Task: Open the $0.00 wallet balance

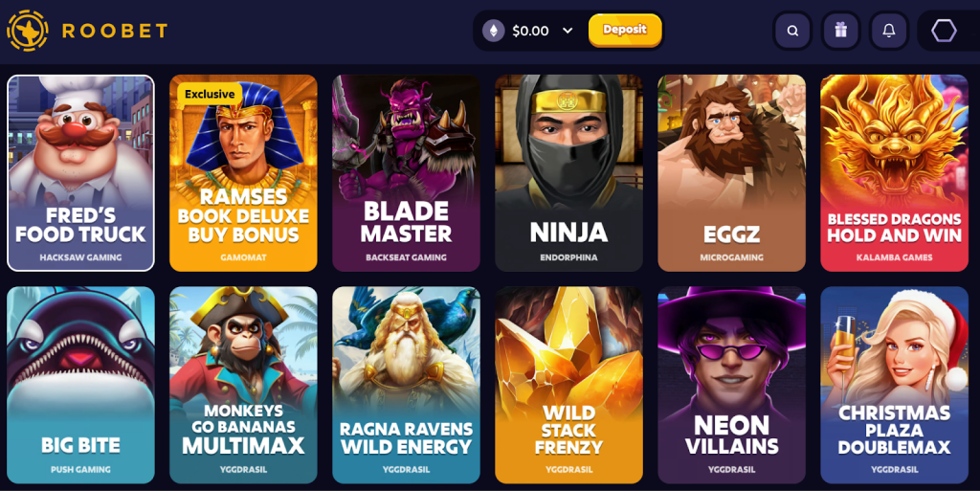Action: tap(530, 31)
